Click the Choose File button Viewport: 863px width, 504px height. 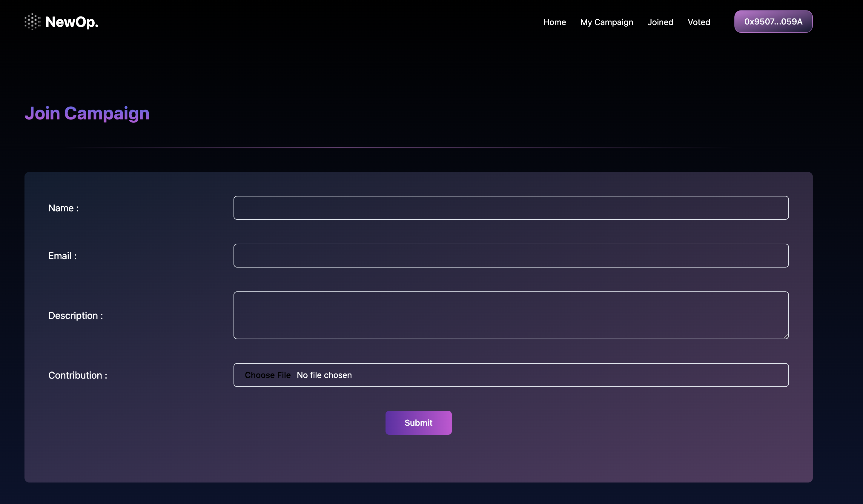[x=268, y=375]
